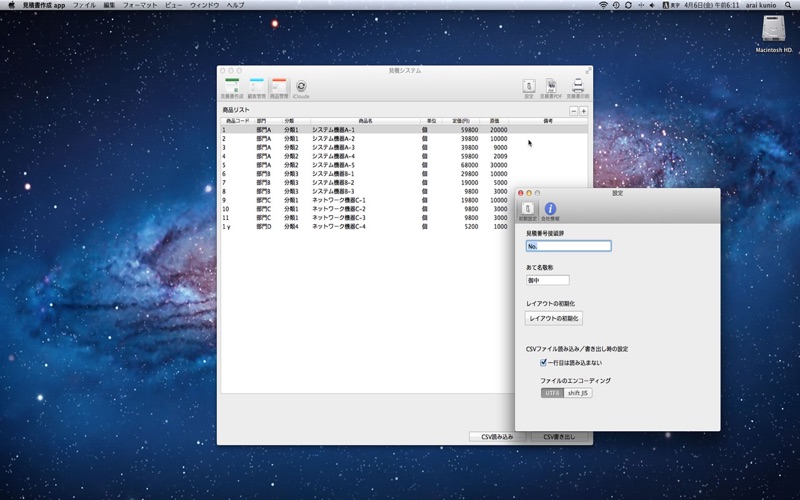
Task: Sort by 定価(円) column header
Action: (461, 121)
